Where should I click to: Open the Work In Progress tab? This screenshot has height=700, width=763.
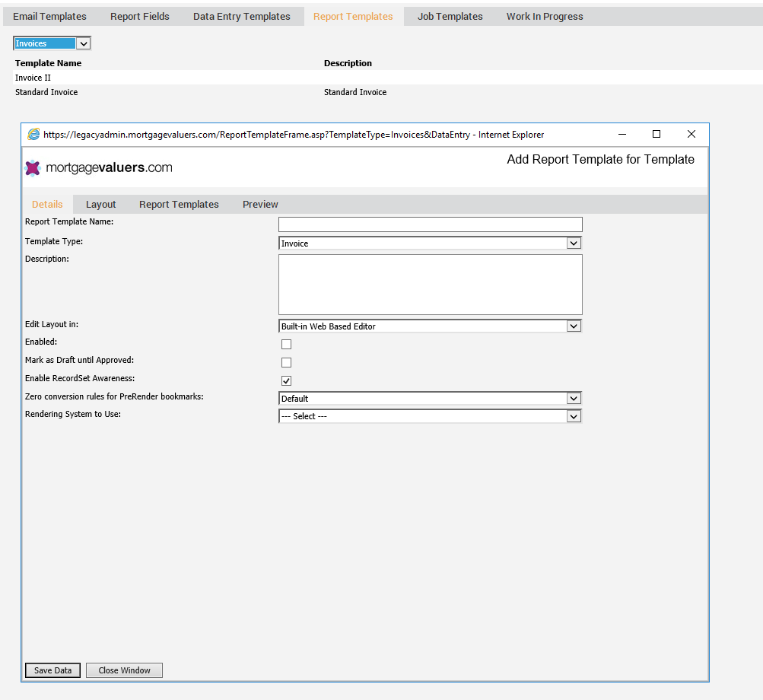pos(545,17)
